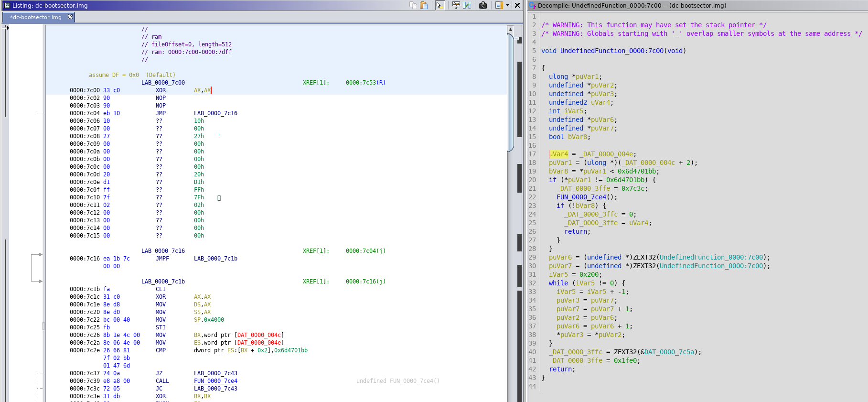Close the *dc-bootsector.img tab

tap(70, 17)
